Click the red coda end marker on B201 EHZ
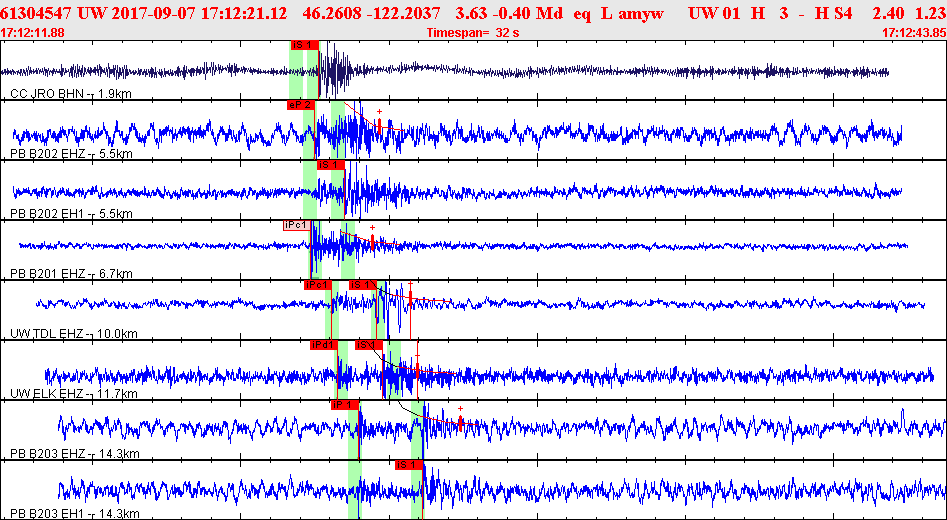Viewport: 947px width, 520px height. click(373, 243)
